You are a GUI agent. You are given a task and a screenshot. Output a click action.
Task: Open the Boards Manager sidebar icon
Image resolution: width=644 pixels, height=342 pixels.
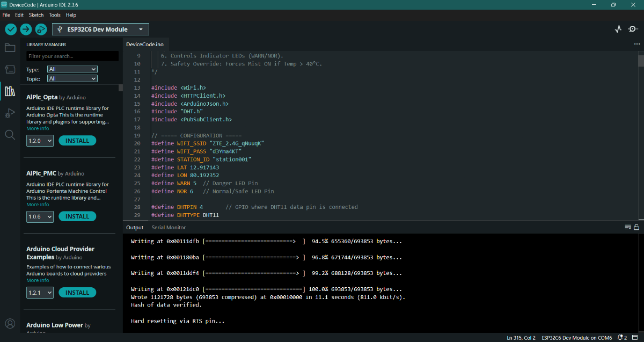(10, 69)
